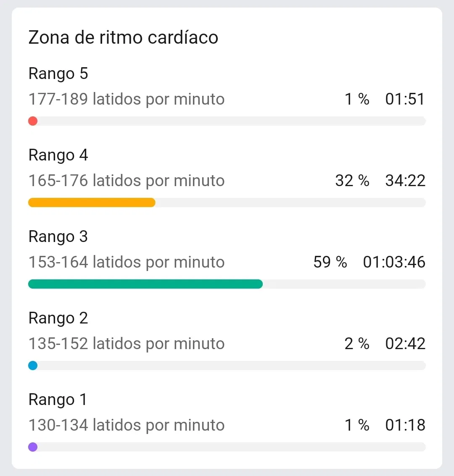The height and width of the screenshot is (476, 454).
Task: Click the 34:22 duration for Rango 4
Action: coord(405,181)
